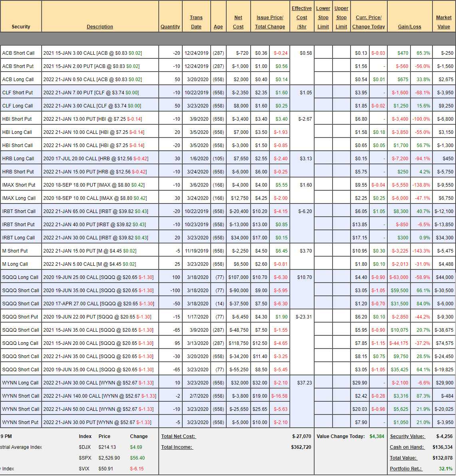456x476 pixels.
Task: Click the WYNN Short Put security cell
Action: 20,422
